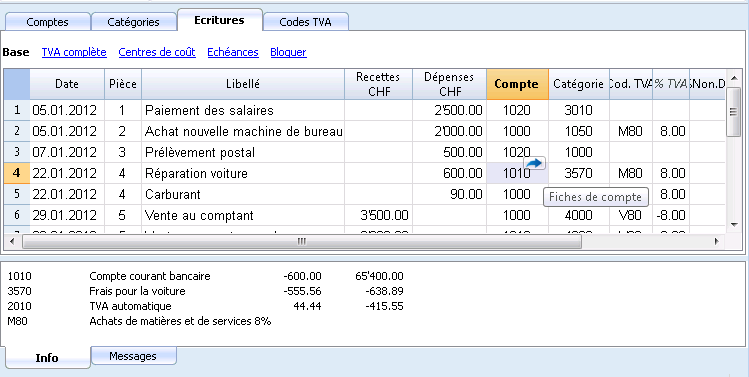Click the -555.56 amount in Info panel
This screenshot has height=377, width=749.
coord(302,291)
